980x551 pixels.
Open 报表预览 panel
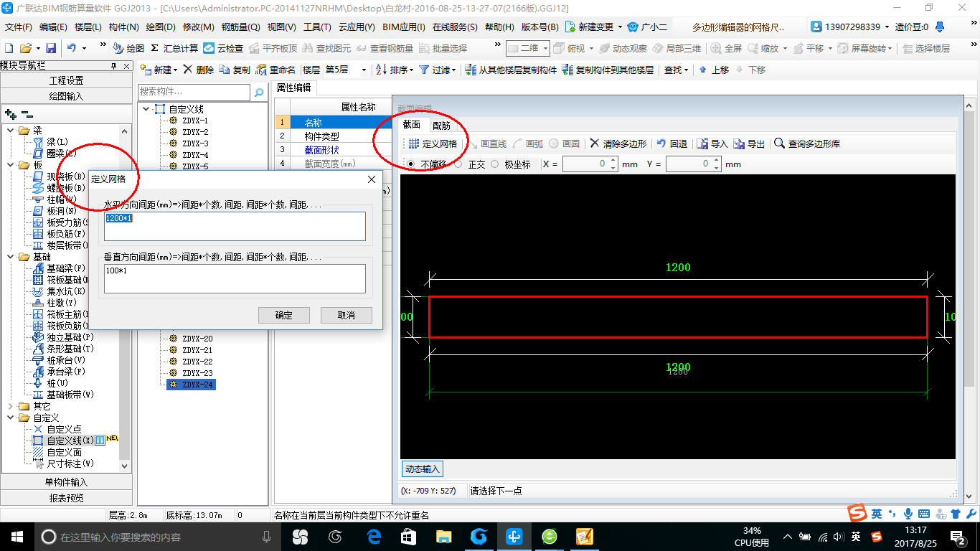pos(66,498)
